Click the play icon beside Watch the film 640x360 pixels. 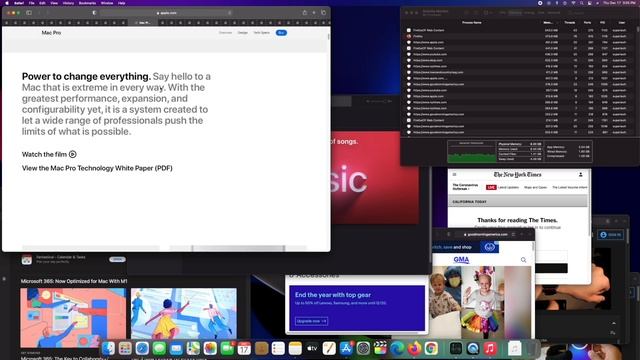(73, 154)
